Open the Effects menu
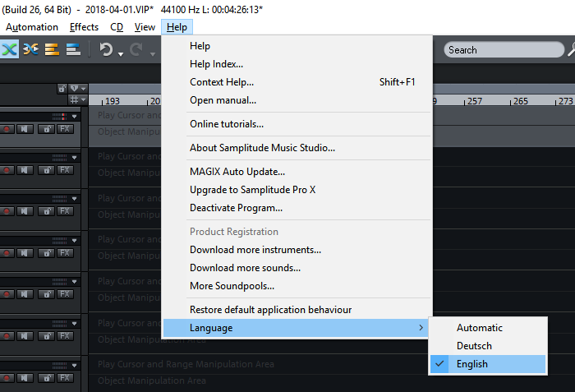This screenshot has height=392, width=575. pos(84,27)
